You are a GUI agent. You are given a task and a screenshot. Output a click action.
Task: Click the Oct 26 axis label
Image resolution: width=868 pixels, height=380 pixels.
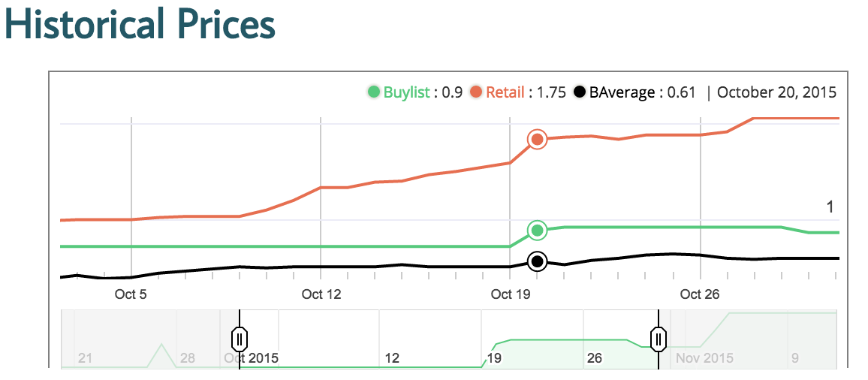click(x=700, y=294)
